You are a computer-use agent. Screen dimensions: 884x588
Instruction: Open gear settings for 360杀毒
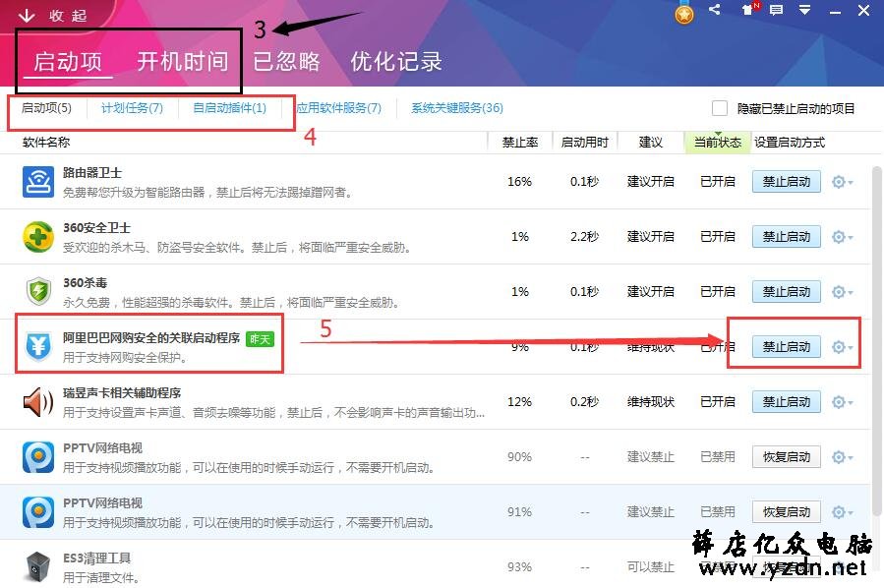(843, 292)
